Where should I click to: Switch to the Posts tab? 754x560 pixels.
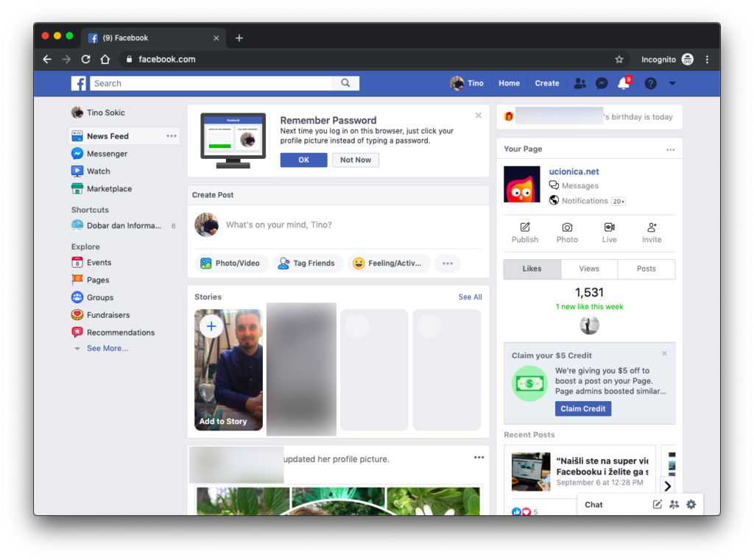pos(646,269)
